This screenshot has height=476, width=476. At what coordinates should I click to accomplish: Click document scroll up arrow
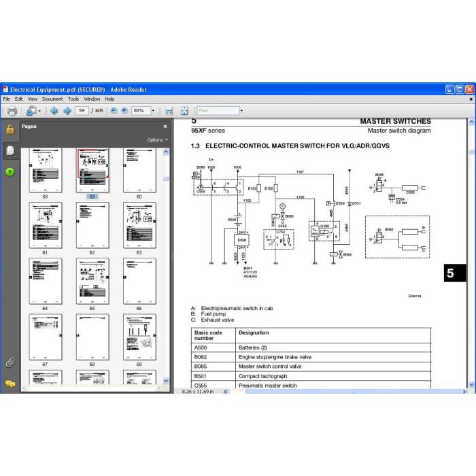click(471, 122)
